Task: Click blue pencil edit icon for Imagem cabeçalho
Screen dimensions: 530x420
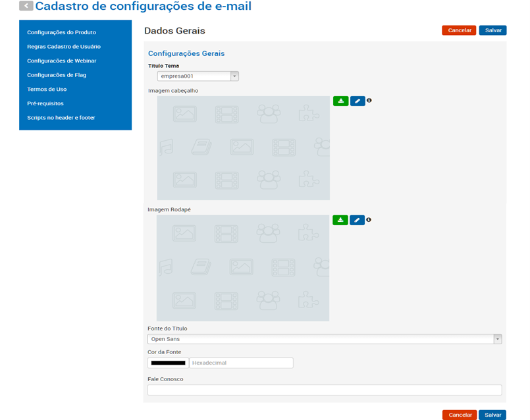Action: point(357,101)
